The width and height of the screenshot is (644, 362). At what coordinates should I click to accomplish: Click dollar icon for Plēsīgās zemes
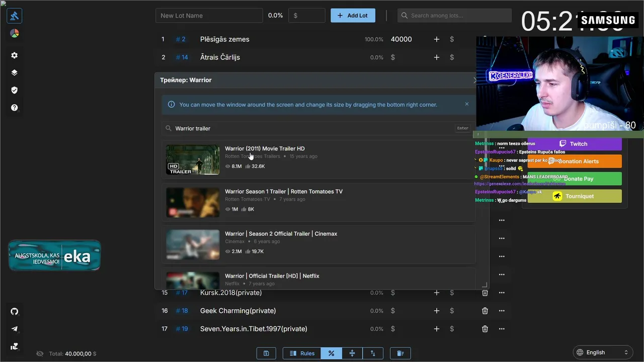[452, 39]
